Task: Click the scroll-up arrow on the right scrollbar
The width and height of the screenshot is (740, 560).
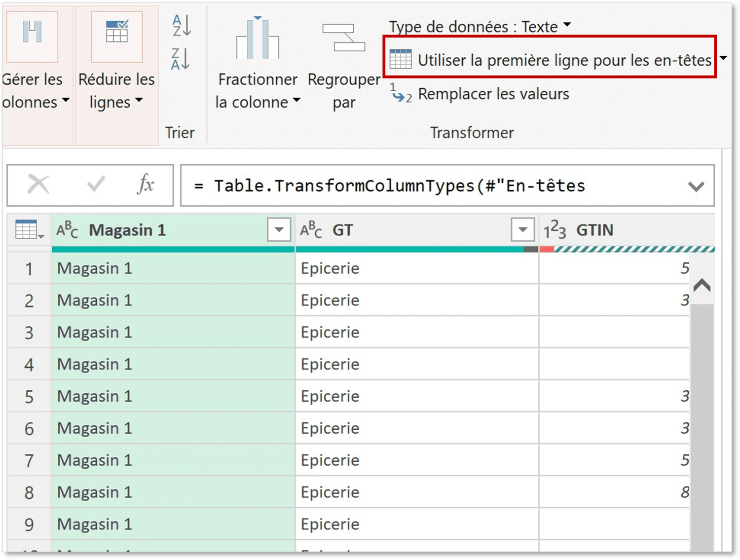Action: (x=703, y=285)
